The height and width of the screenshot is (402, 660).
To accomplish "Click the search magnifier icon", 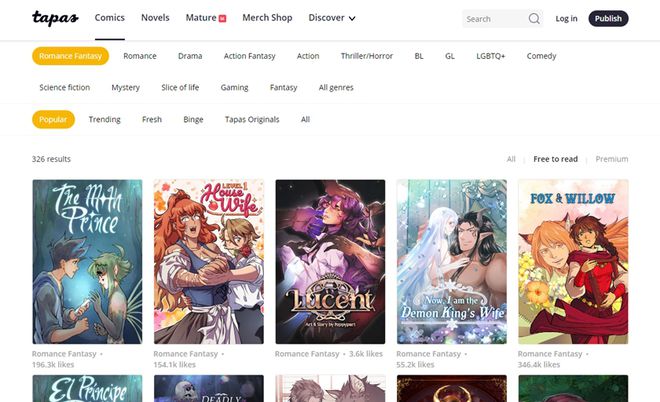I will click(x=534, y=19).
